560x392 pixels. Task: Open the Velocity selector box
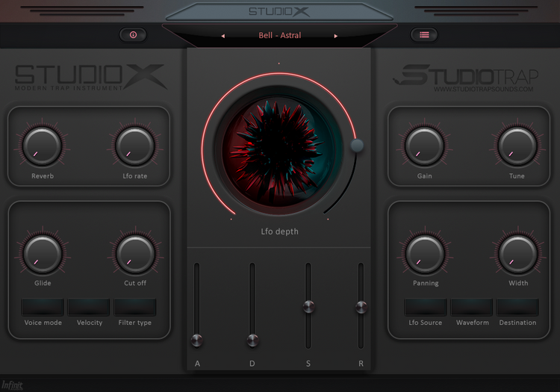tap(89, 307)
